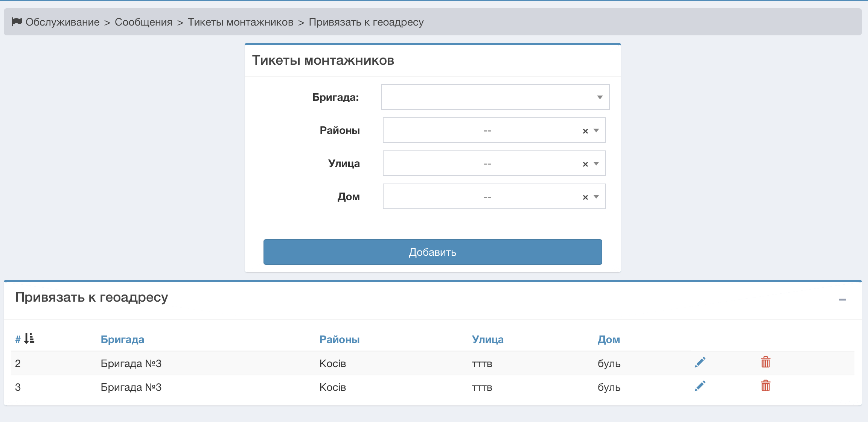868x422 pixels.
Task: Clear the Улица selection with x
Action: [585, 164]
